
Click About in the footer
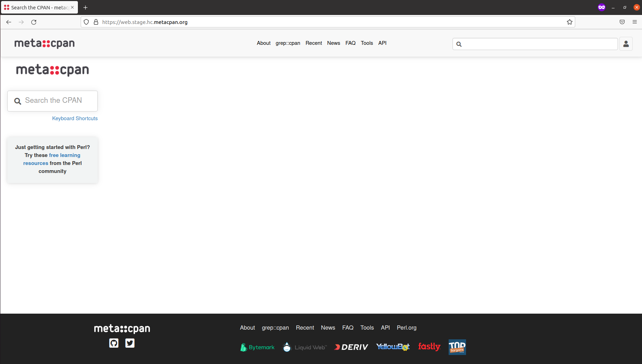click(x=247, y=328)
